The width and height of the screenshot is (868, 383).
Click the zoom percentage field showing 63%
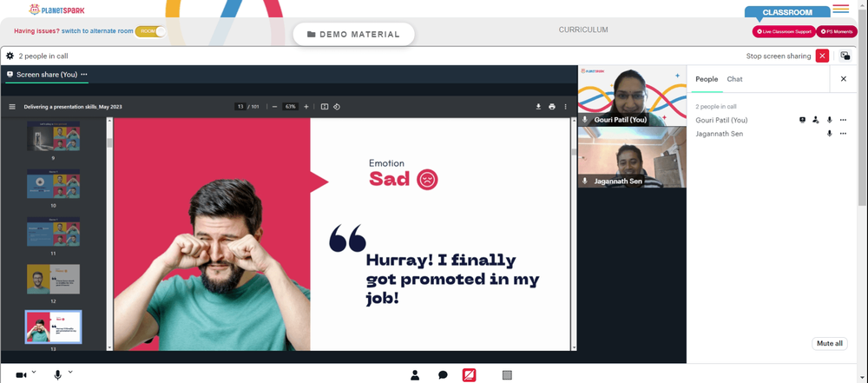coord(290,107)
